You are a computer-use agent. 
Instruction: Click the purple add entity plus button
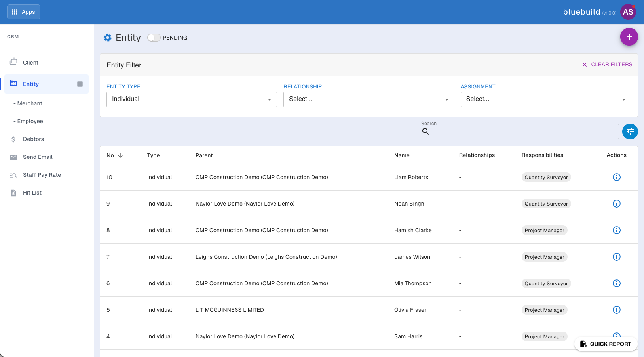(x=629, y=37)
